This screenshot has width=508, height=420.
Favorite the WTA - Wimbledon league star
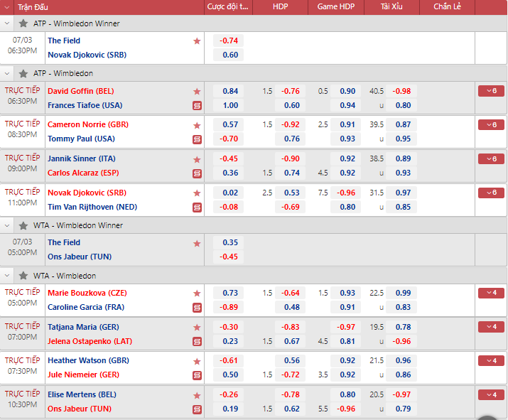click(23, 276)
